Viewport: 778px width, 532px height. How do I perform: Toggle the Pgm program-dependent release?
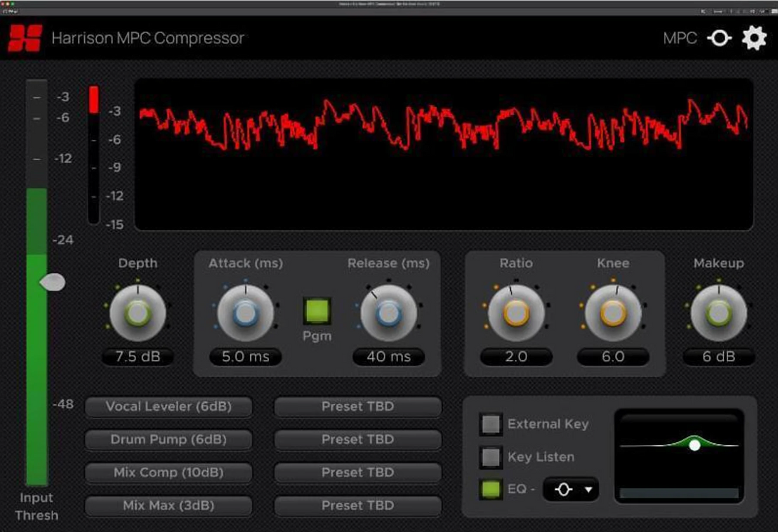316,310
